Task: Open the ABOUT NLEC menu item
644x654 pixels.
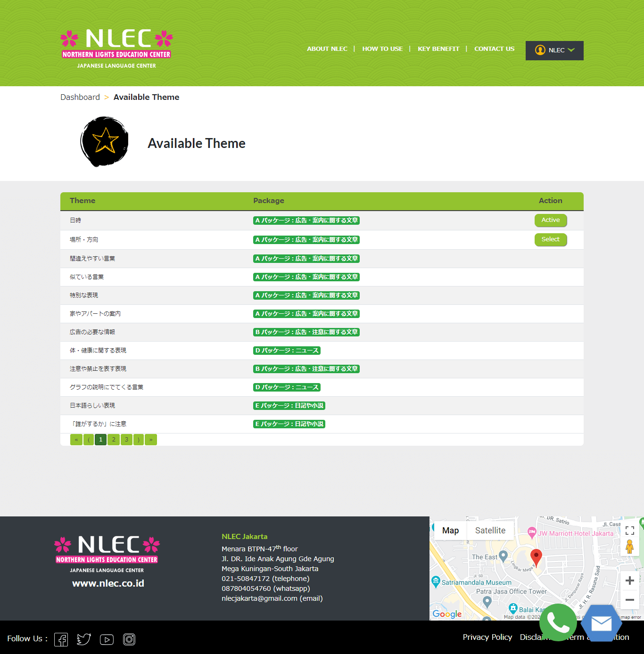Action: coord(327,49)
